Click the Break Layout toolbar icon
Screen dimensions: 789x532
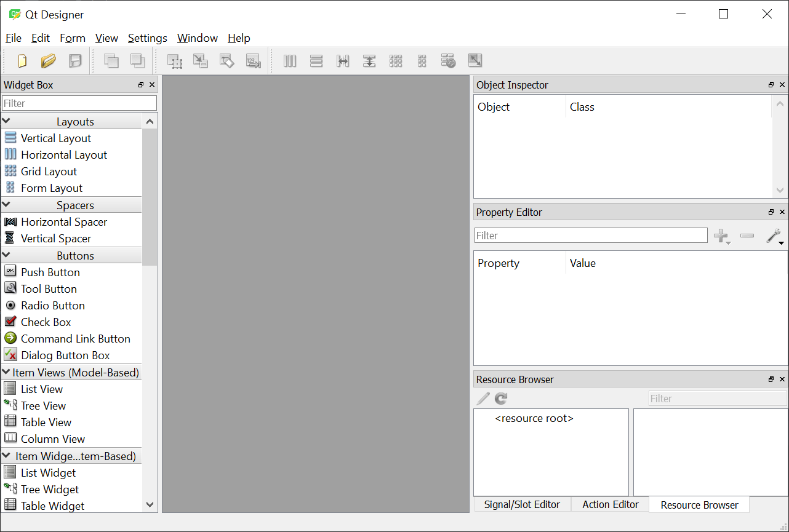click(448, 61)
